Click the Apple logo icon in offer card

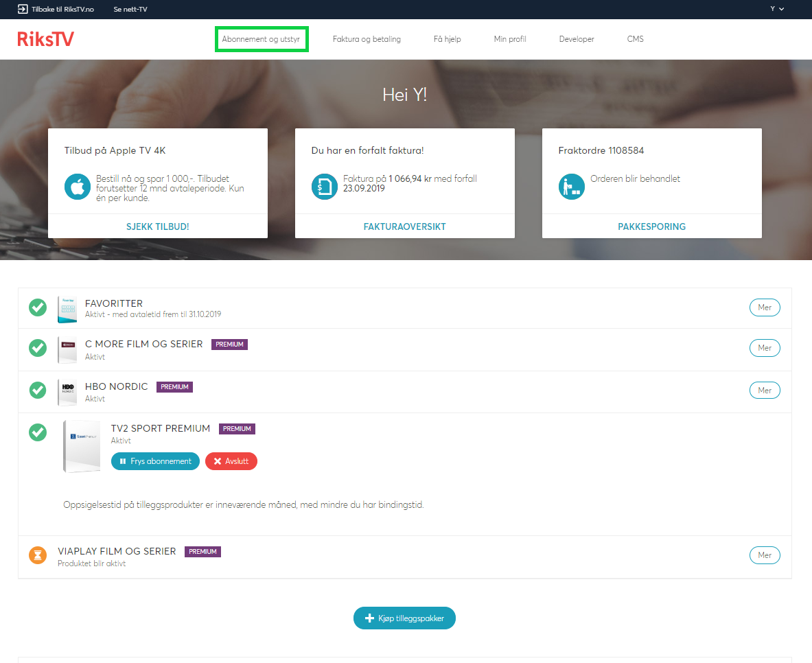(x=78, y=187)
